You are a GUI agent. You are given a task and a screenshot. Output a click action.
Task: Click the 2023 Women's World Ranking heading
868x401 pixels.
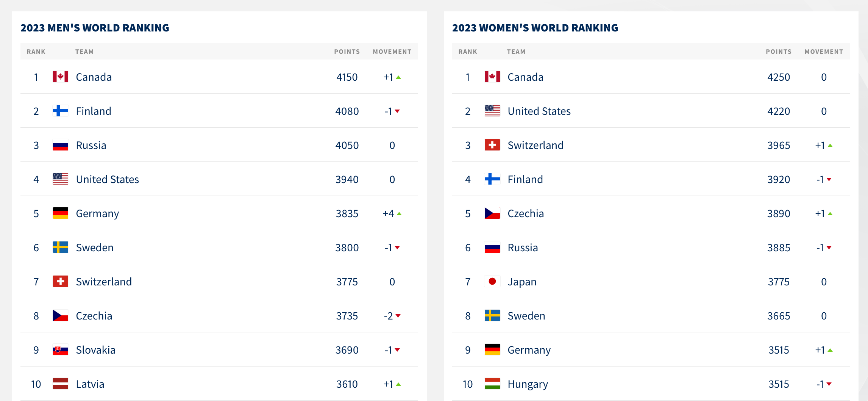[535, 28]
